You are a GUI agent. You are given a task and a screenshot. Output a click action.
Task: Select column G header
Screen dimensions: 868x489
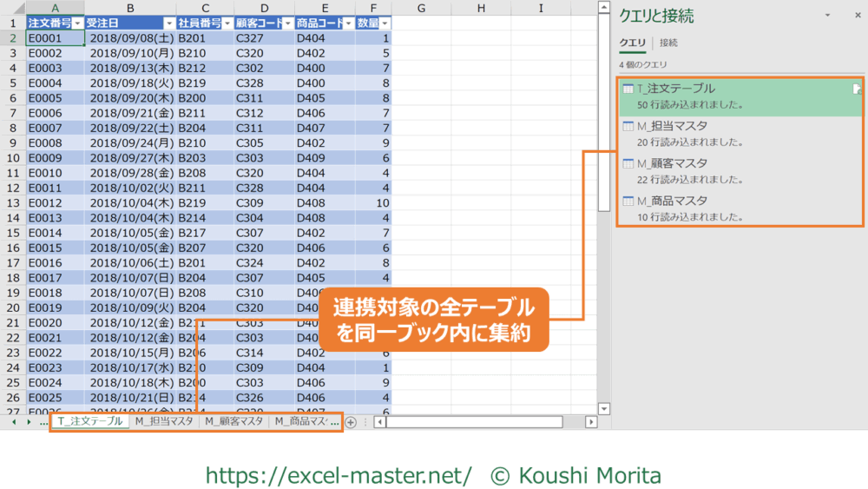click(420, 8)
